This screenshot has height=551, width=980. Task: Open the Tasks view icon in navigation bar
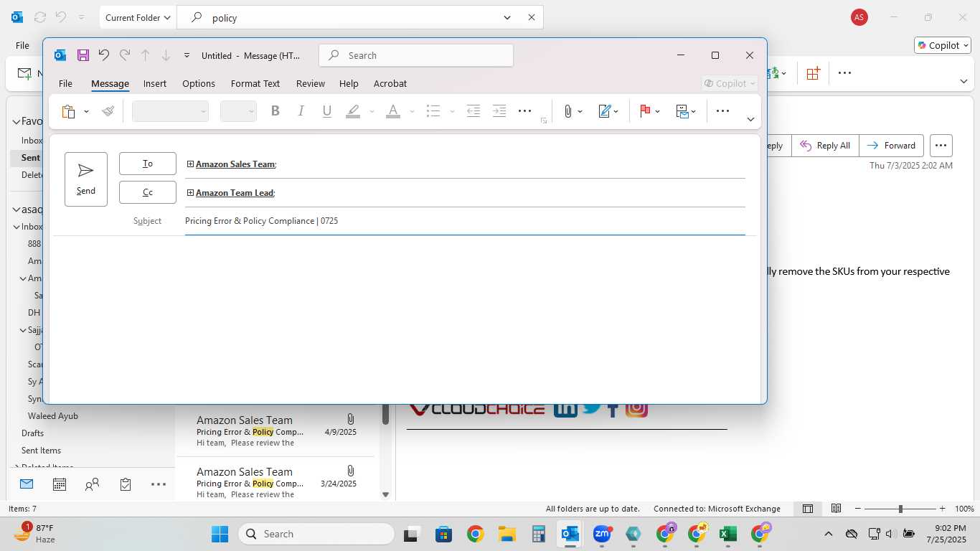coord(126,484)
